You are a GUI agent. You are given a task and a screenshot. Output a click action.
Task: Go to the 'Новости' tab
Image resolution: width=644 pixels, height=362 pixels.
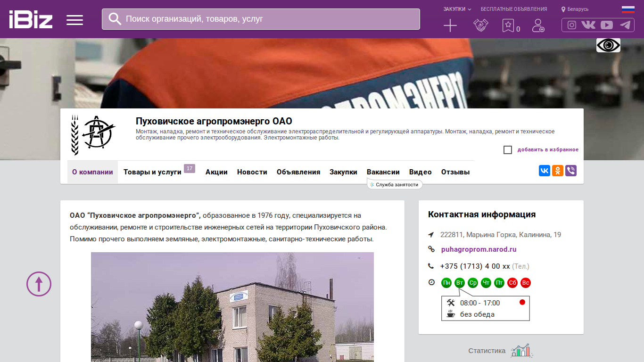coord(252,172)
